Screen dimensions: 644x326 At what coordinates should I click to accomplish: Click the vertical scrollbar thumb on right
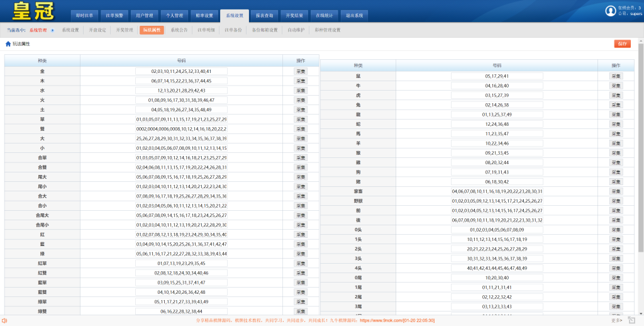tap(641, 147)
